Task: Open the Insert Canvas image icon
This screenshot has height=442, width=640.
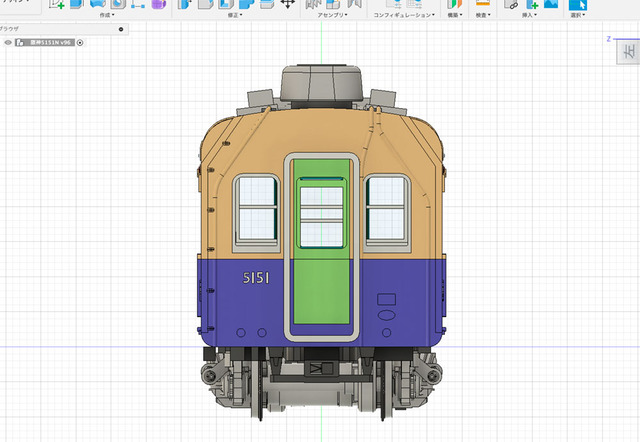Action: pos(551,4)
